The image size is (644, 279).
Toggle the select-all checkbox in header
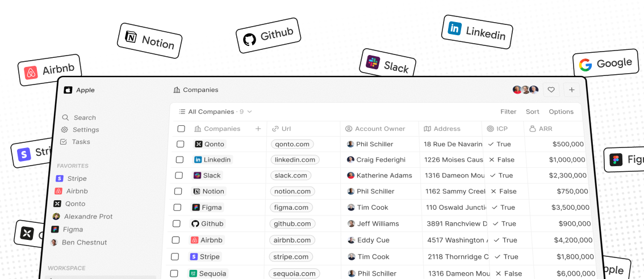click(x=181, y=129)
